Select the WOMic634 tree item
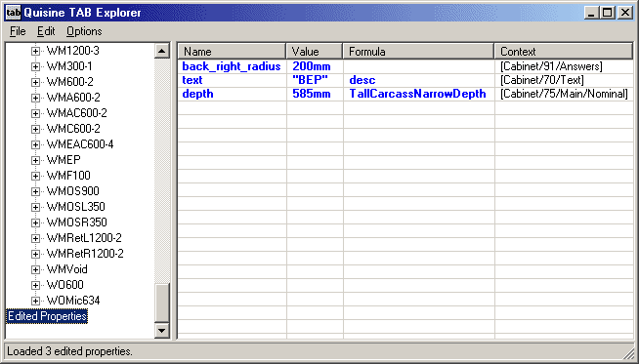This screenshot has height=364, width=639. click(x=73, y=301)
